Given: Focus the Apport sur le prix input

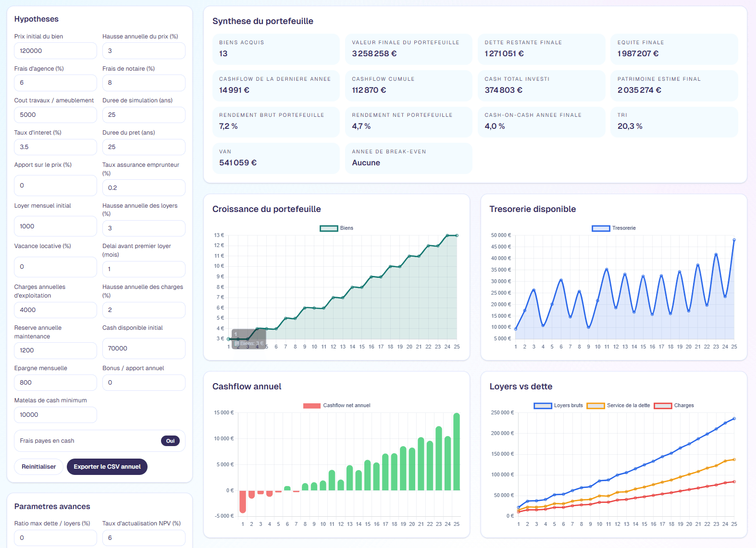Looking at the screenshot, I should 55,186.
